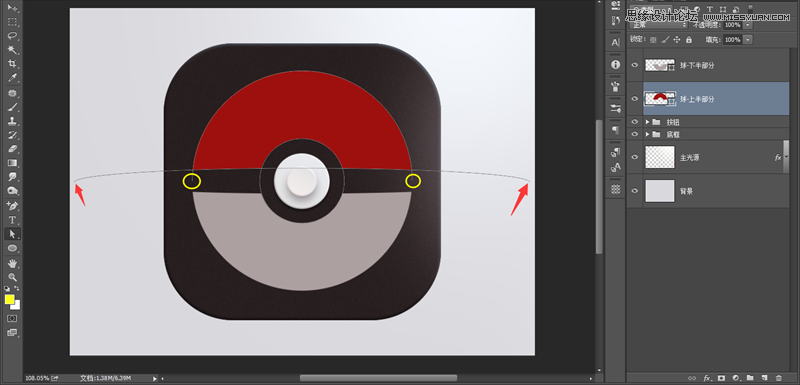Select the Pen tool
The width and height of the screenshot is (800, 385).
(x=13, y=206)
